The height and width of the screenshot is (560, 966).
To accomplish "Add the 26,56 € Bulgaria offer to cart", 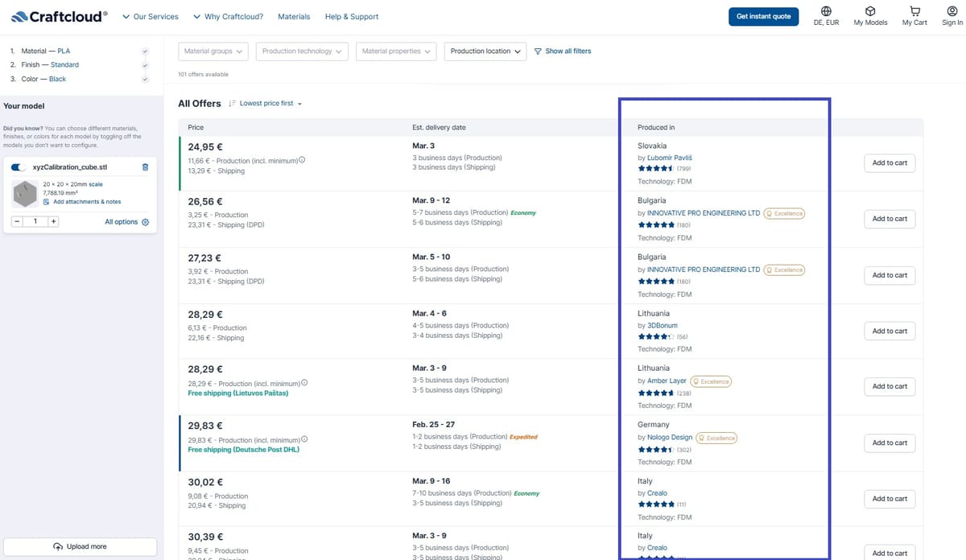I will pos(890,219).
